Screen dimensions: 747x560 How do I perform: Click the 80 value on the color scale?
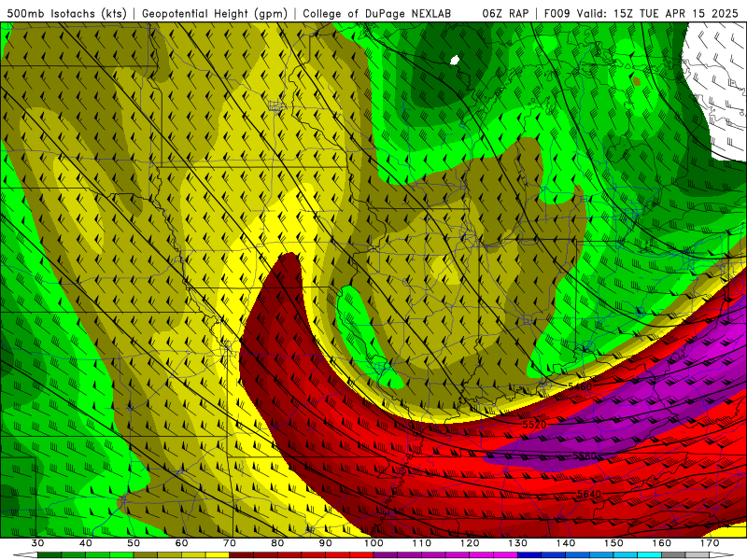pos(277,543)
